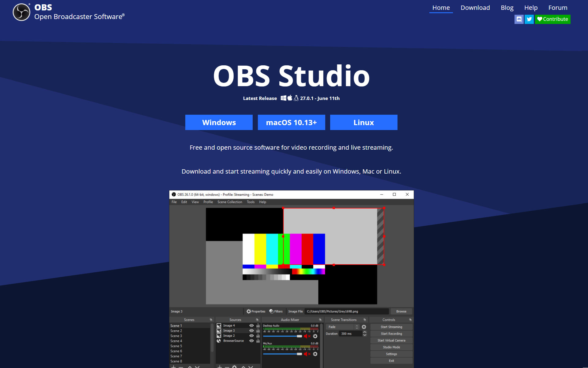The image size is (588, 368).
Task: Click the Windows download button
Action: click(x=219, y=122)
